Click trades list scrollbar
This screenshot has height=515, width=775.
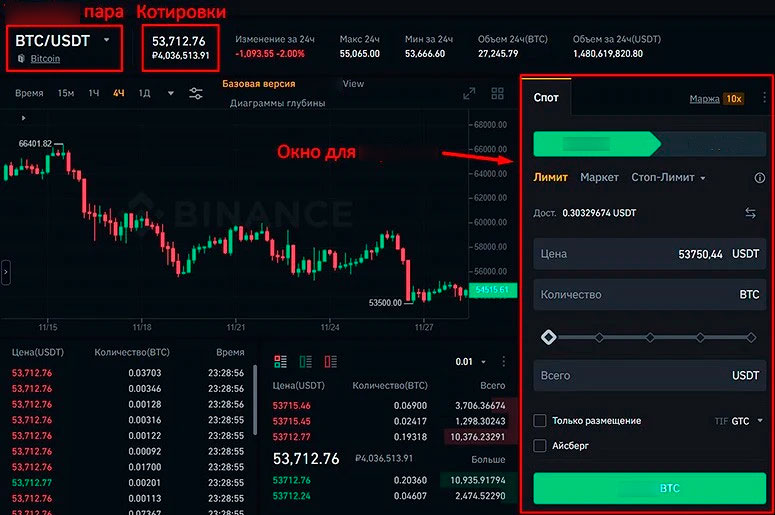tap(255, 400)
